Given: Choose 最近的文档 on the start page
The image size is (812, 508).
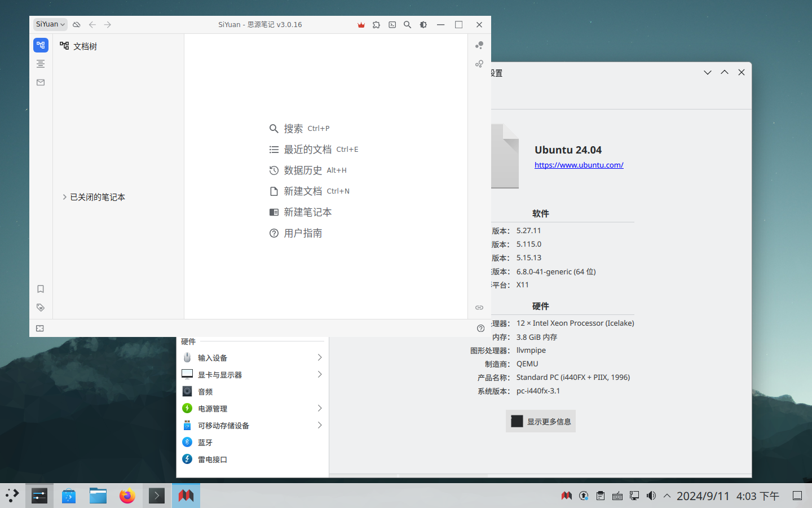Looking at the screenshot, I should coord(314,150).
